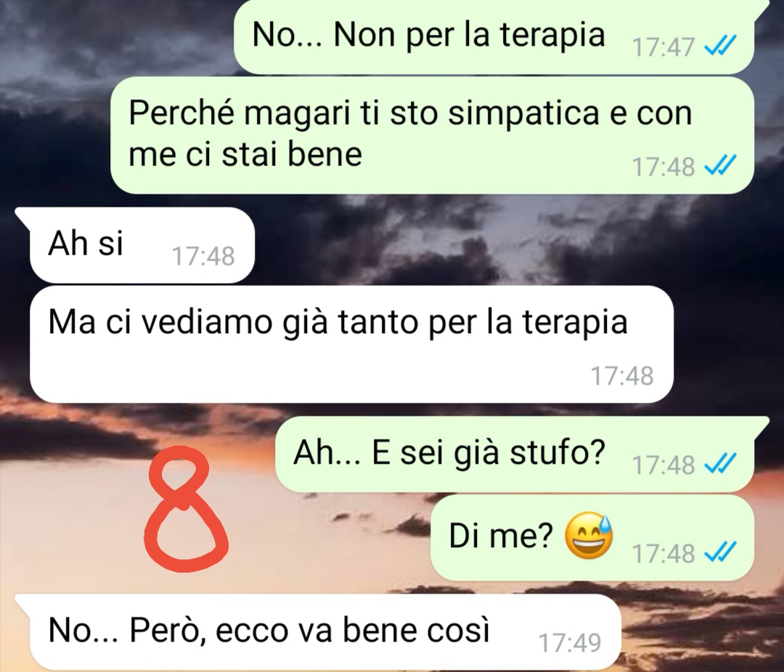Tap the blue ticks on the 'Di me?' message

(x=720, y=552)
